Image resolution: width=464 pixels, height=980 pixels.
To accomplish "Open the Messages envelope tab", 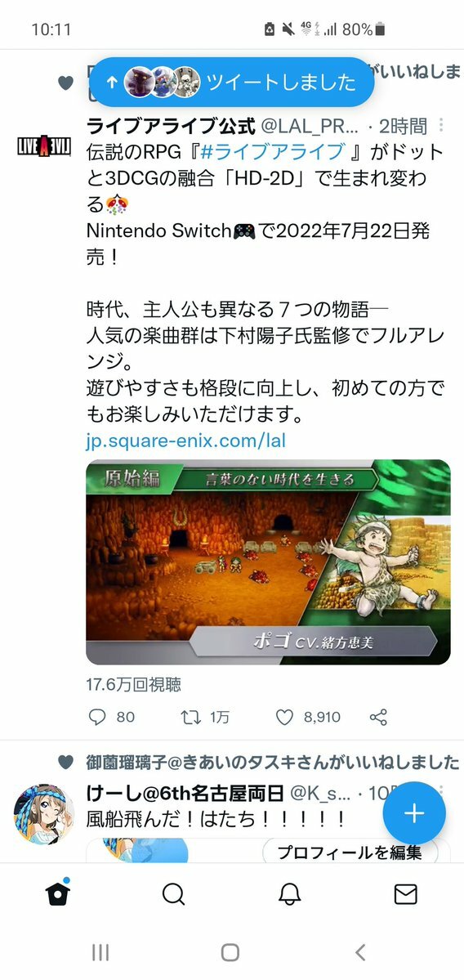I will click(406, 895).
